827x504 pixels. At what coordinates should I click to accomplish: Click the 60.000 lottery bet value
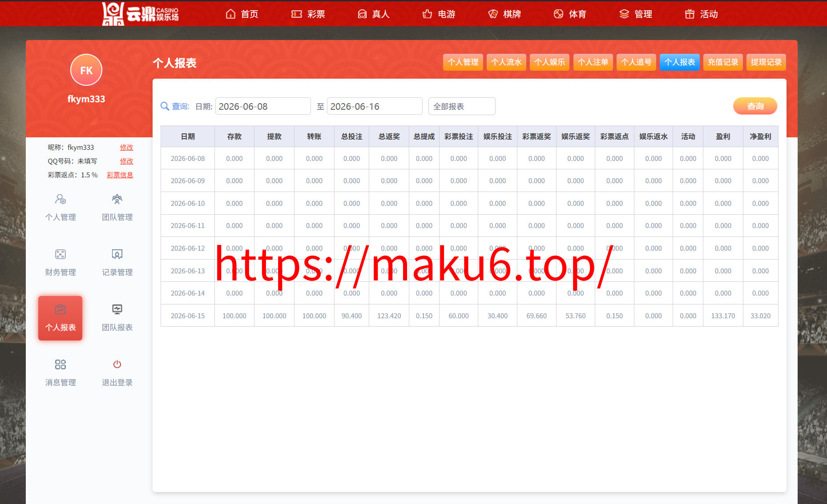click(458, 316)
